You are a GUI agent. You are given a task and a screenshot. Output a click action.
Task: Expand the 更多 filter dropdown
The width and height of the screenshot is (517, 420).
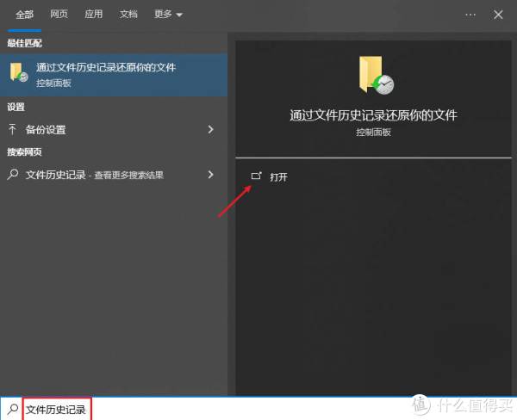[168, 15]
